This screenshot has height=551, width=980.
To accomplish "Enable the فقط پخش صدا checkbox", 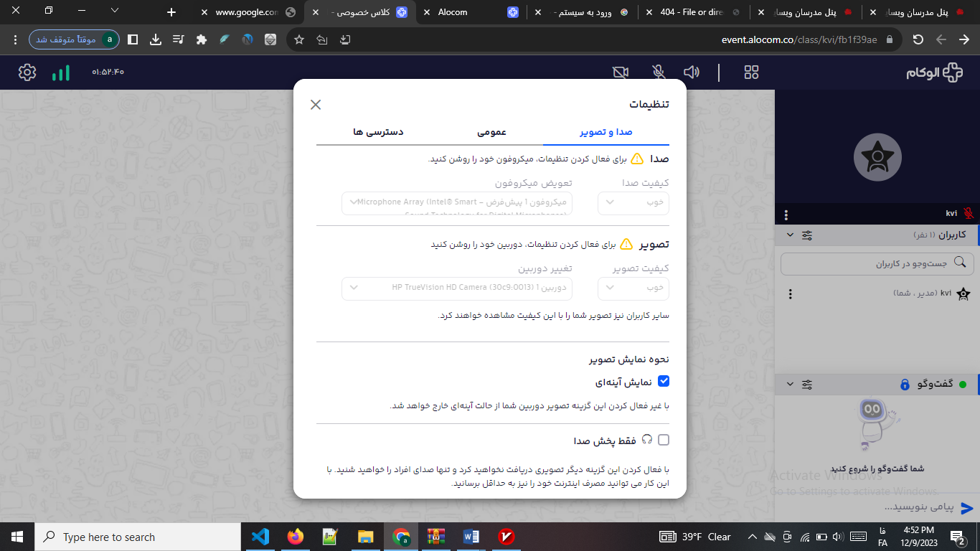I will (664, 440).
